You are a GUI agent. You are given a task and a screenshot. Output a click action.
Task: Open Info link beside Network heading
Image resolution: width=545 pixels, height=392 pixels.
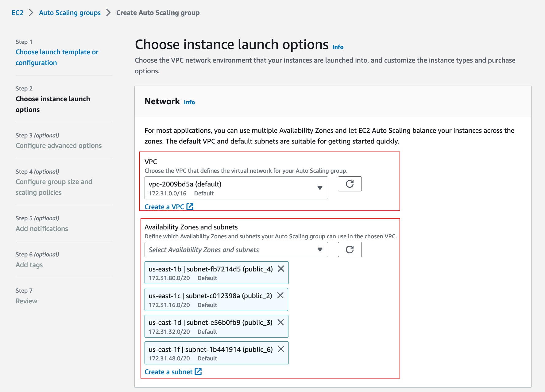[x=189, y=102]
